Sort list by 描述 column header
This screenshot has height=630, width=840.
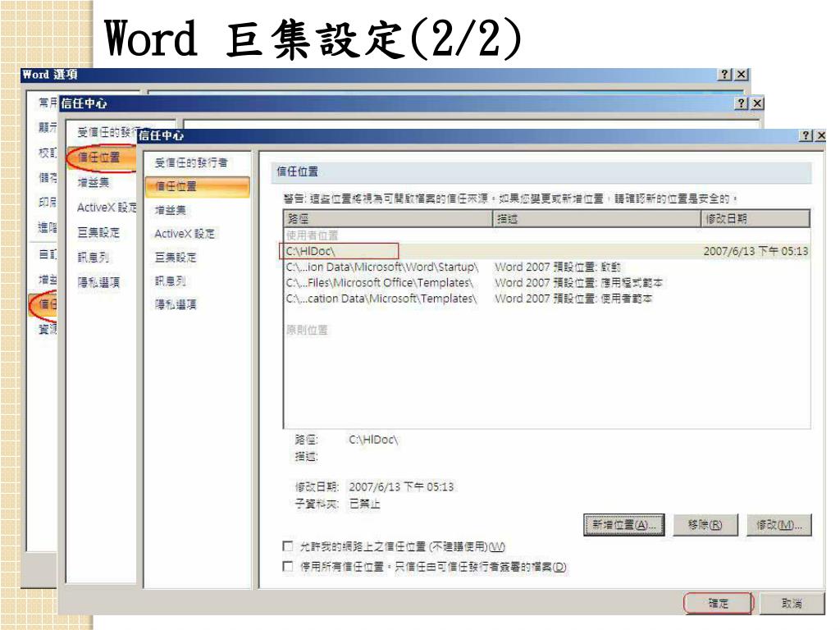pos(597,218)
